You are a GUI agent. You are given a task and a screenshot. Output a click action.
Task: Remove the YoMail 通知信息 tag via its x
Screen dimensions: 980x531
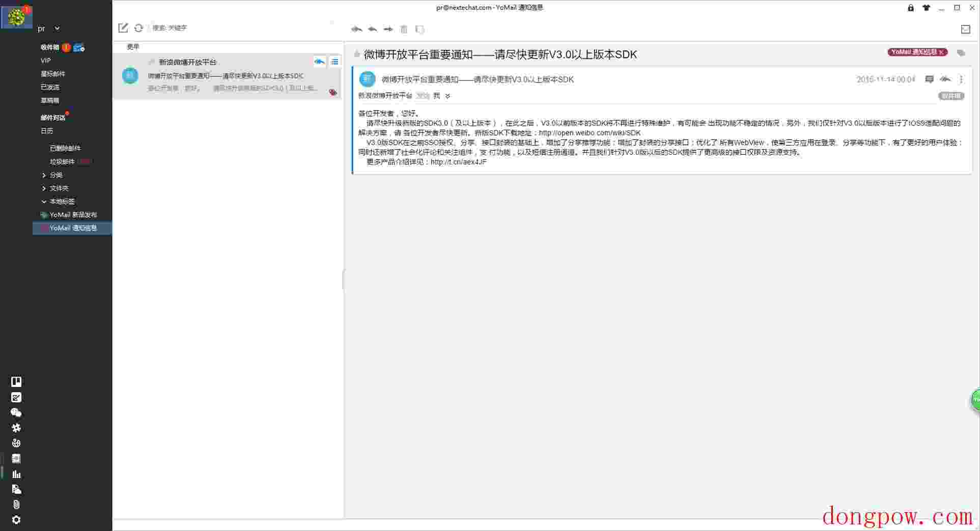(x=942, y=52)
